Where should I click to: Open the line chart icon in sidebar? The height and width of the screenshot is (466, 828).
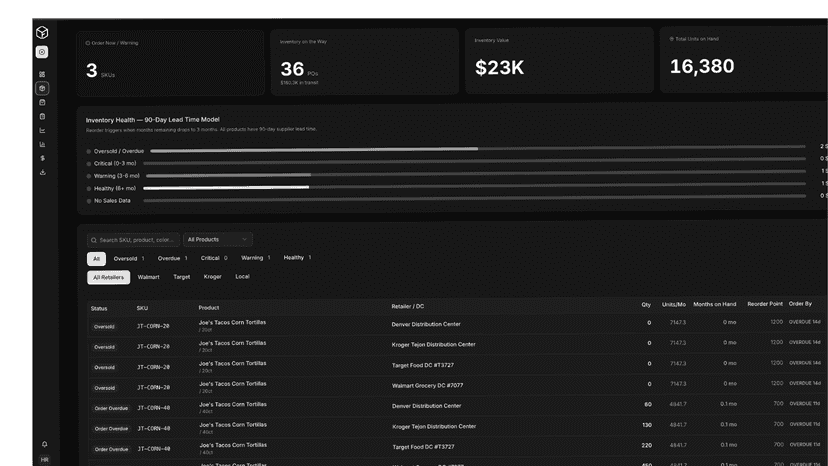[42, 131]
